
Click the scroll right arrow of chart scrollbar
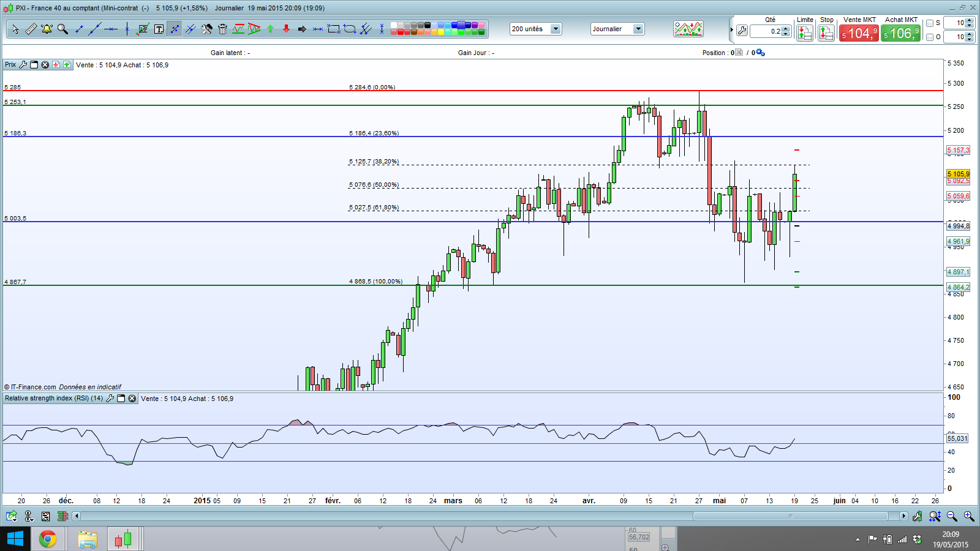click(x=903, y=516)
